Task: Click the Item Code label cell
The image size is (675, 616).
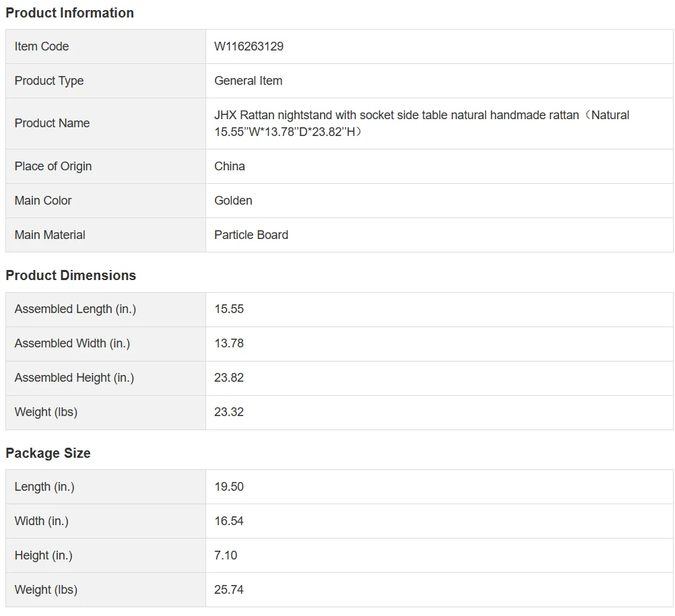Action: point(42,46)
